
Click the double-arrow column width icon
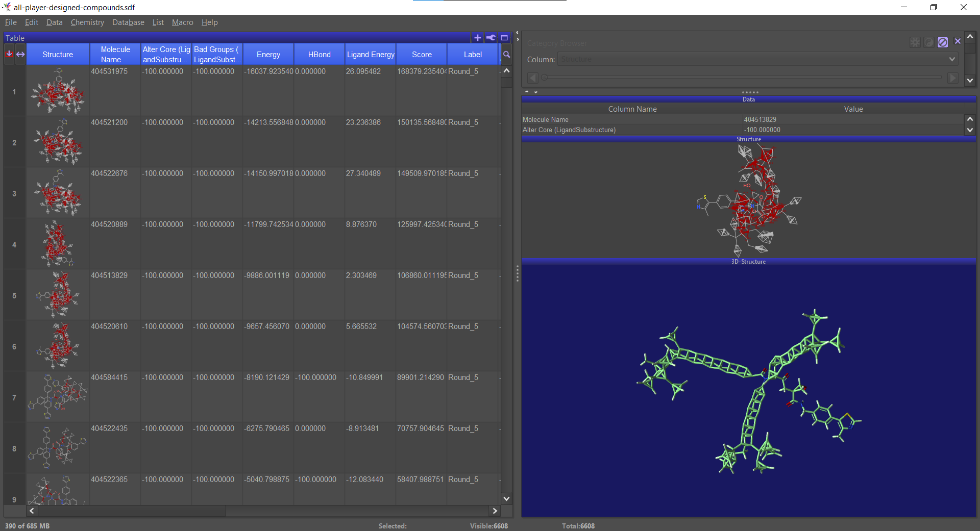coord(20,54)
